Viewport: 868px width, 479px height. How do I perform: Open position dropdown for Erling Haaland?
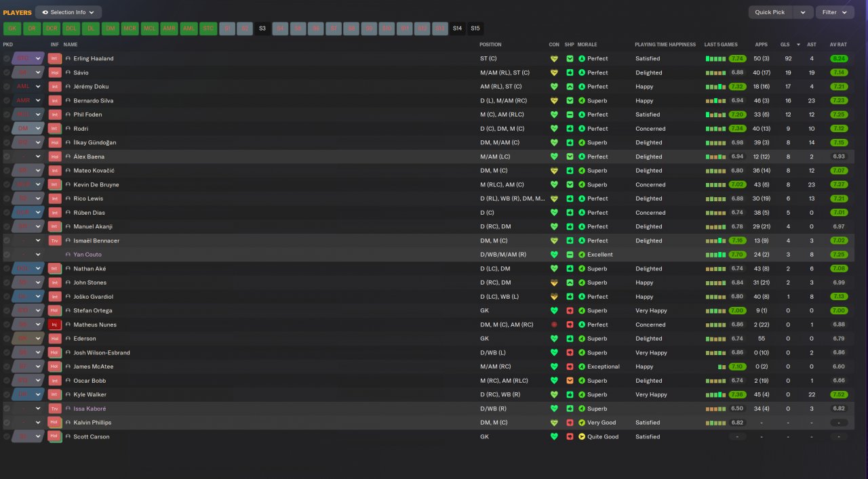39,59
